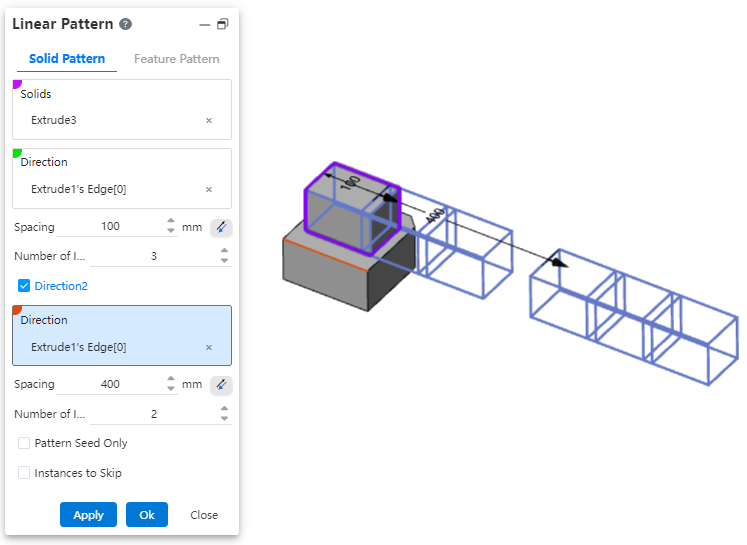This screenshot has width=747, height=545.
Task: Uncheck the Direction2 checkbox
Action: coord(24,286)
